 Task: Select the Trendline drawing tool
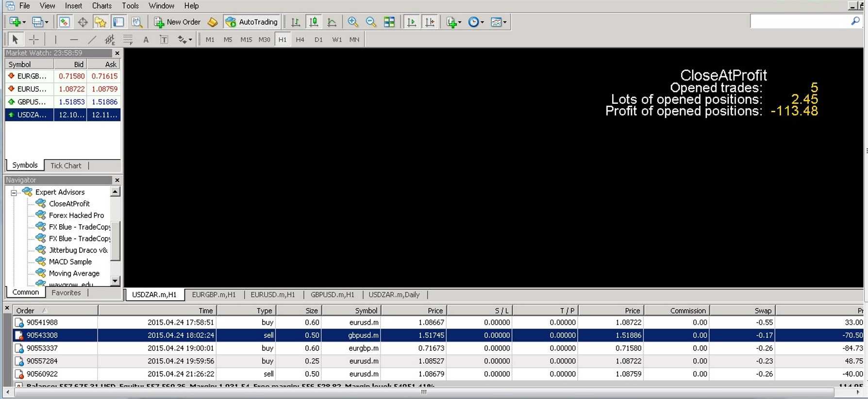click(92, 39)
